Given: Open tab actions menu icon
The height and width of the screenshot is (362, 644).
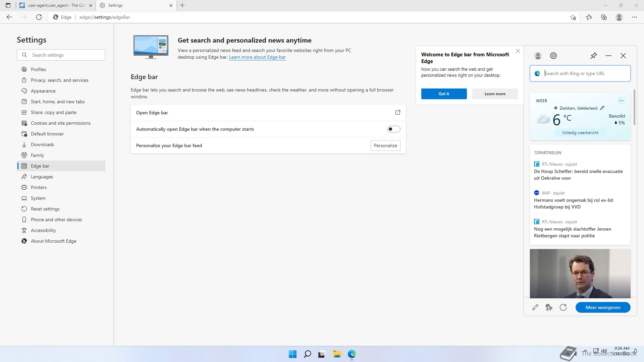Looking at the screenshot, I should [8, 5].
